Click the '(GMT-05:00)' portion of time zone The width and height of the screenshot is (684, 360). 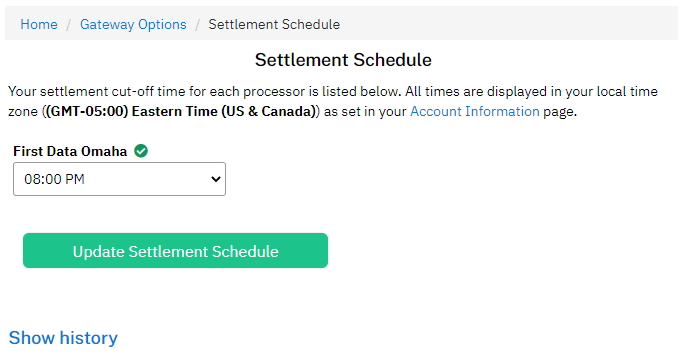87,112
